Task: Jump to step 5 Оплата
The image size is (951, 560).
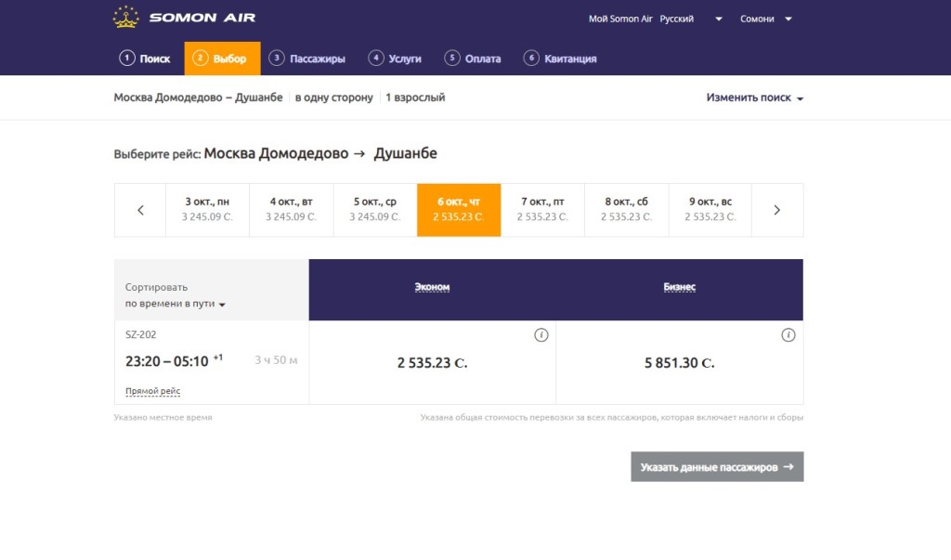Action: point(473,59)
